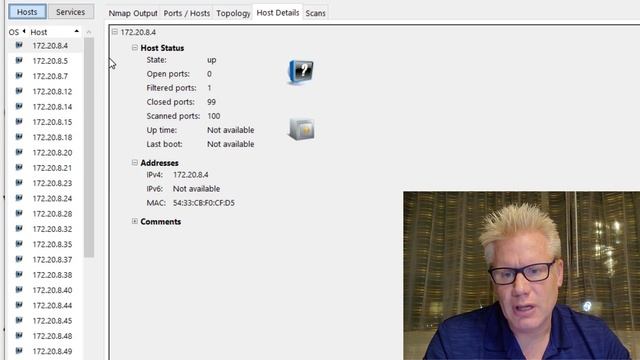Screen dimensions: 640x360
Task: Select host 172.20.8.35 in the list
Action: pyautogui.click(x=52, y=244)
